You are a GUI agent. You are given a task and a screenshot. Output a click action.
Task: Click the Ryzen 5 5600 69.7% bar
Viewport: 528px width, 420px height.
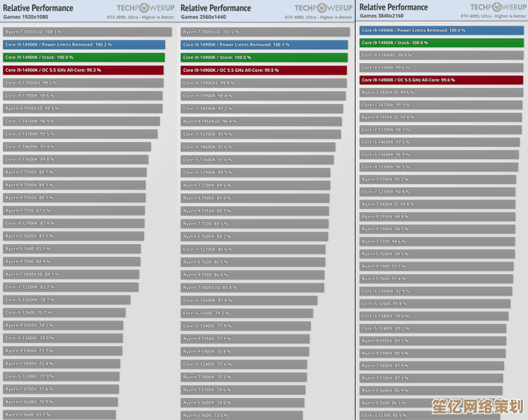59,415
